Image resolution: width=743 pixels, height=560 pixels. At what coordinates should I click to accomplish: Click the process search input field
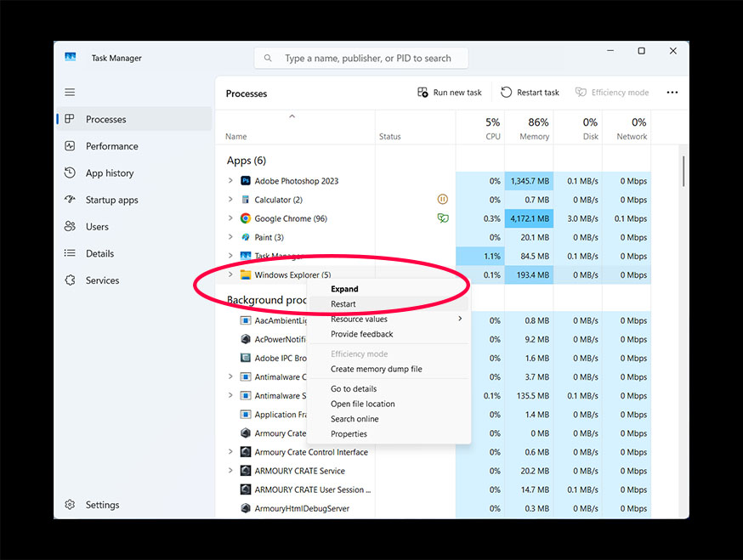[361, 59]
